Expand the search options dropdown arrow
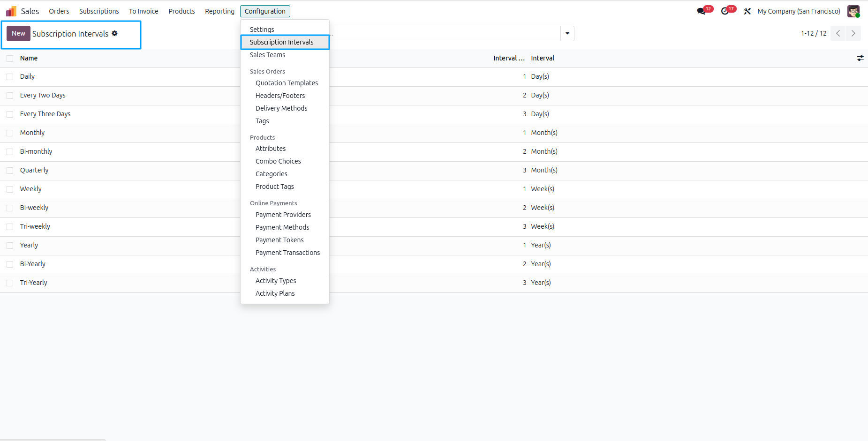 click(567, 33)
